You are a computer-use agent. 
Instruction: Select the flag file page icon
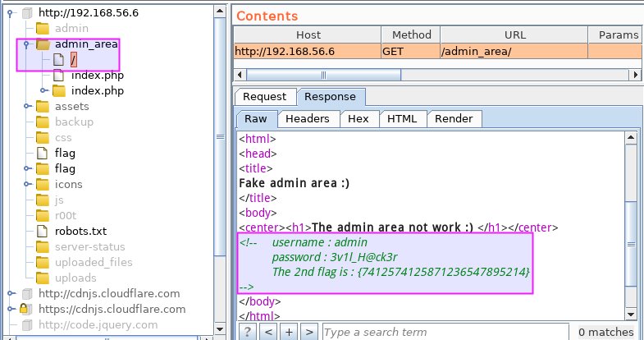(43, 154)
